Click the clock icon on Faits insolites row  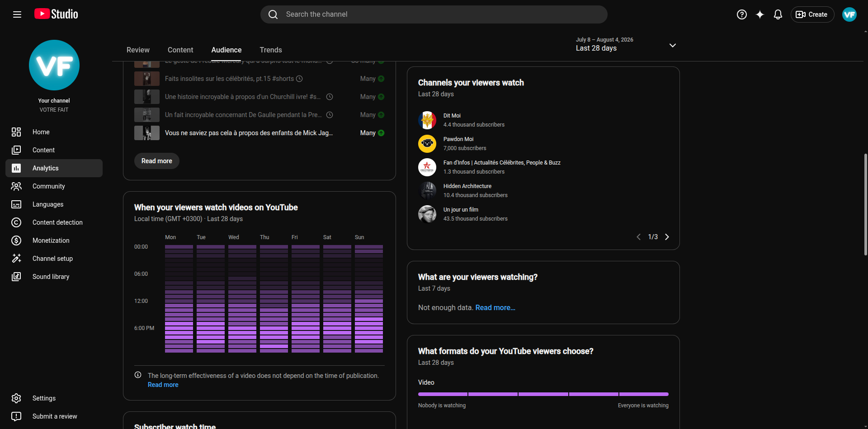[299, 79]
